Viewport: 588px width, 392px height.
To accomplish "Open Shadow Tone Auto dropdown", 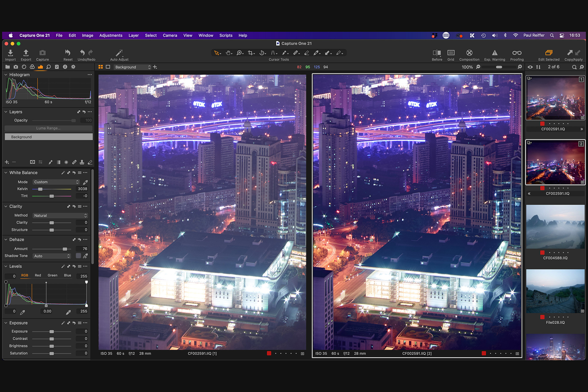I will 52,256.
